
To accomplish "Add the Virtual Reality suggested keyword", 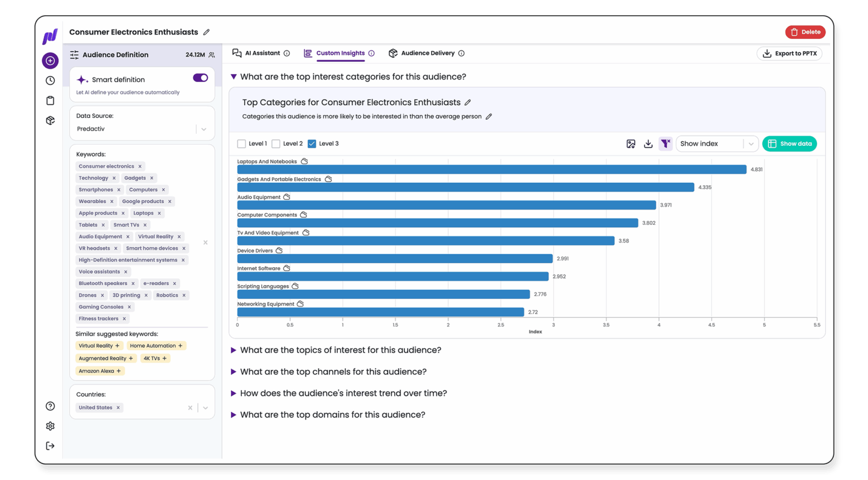I will [99, 346].
